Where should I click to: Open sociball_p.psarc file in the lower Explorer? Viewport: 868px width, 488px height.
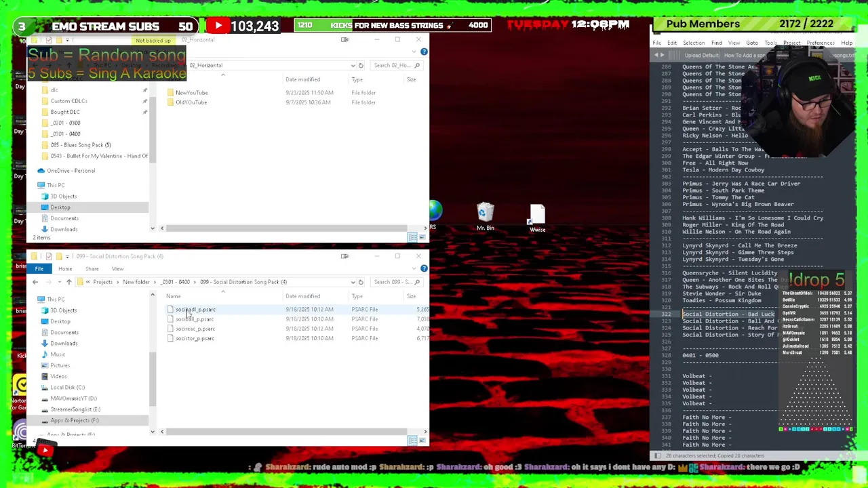[195, 319]
